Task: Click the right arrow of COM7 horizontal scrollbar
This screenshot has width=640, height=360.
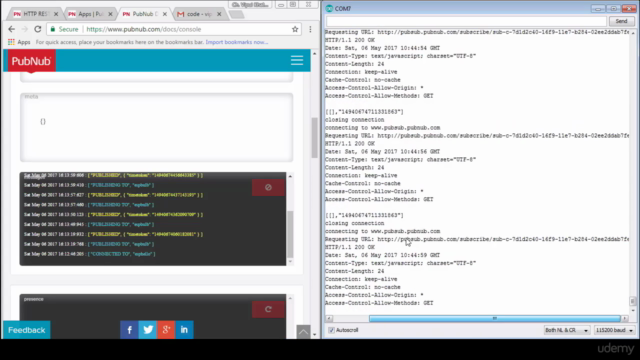Action: pyautogui.click(x=625, y=318)
